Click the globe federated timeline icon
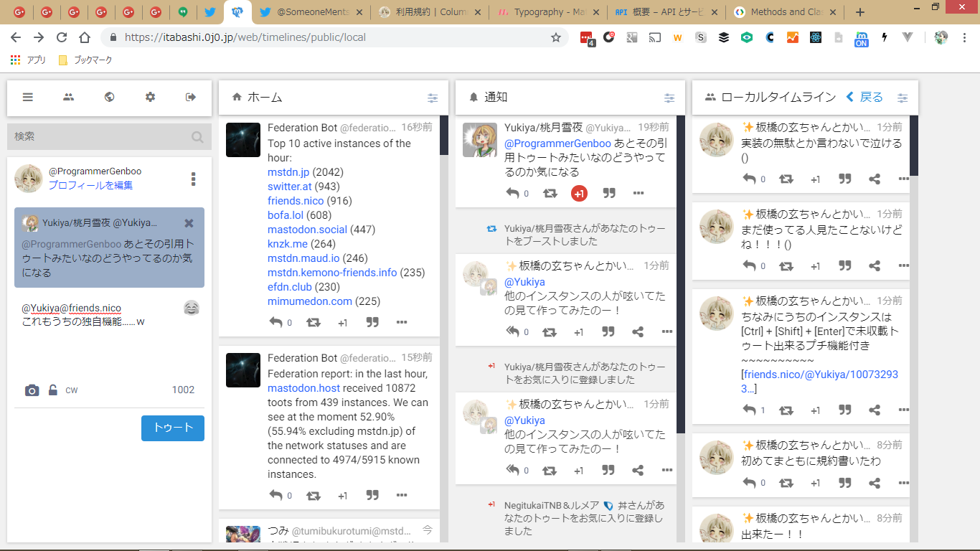The height and width of the screenshot is (551, 980). (x=109, y=98)
